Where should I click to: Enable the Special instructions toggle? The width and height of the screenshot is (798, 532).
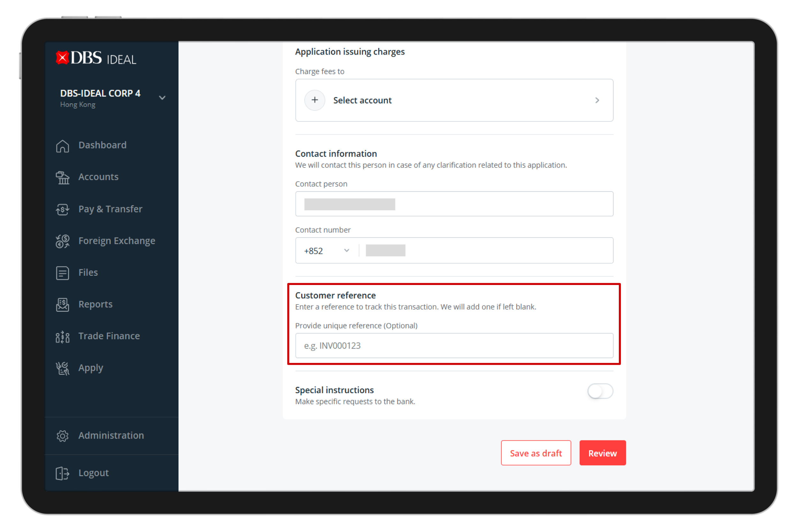(600, 391)
